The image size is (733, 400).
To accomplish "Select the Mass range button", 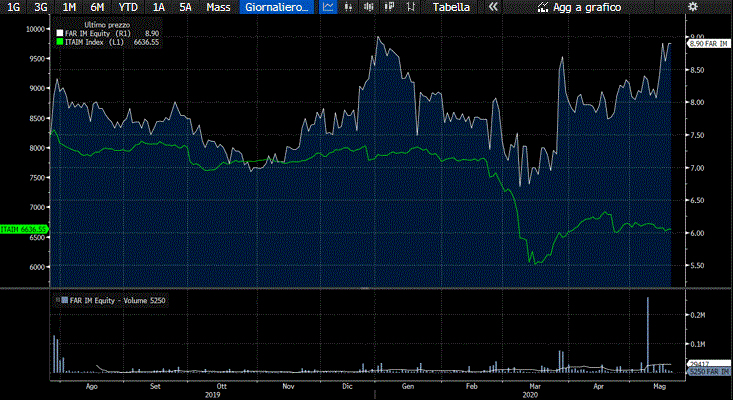I will pyautogui.click(x=217, y=7).
